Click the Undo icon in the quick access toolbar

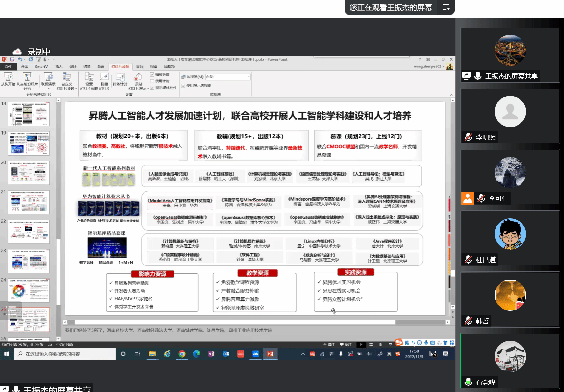(20, 59)
